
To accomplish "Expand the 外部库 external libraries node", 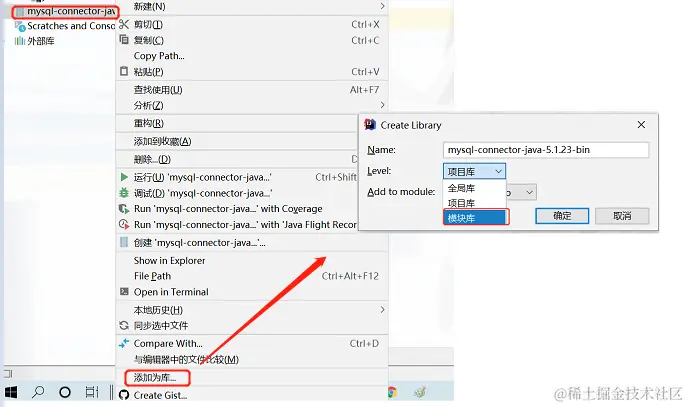I will coord(34,41).
